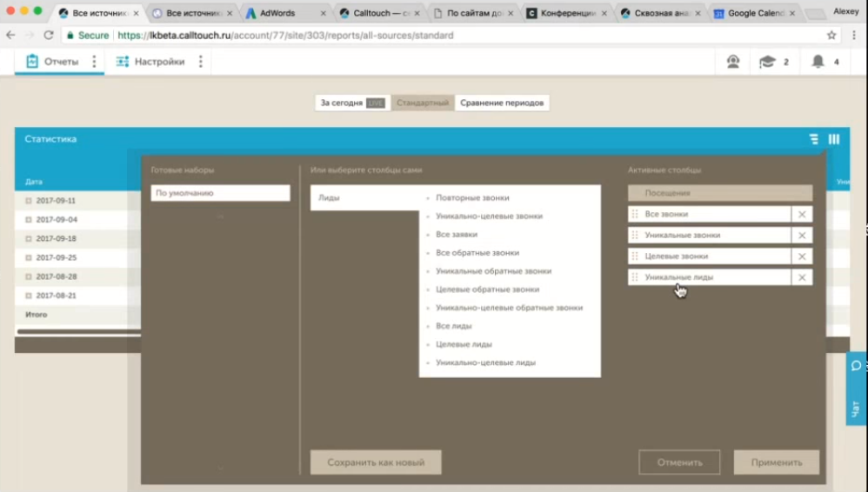Switch to the Google Calendar browser tab
This screenshot has height=492, width=868.
pos(756,13)
